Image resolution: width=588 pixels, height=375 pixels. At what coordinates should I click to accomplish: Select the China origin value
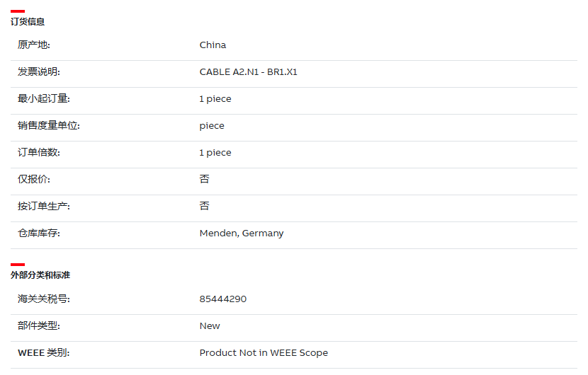pyautogui.click(x=213, y=45)
